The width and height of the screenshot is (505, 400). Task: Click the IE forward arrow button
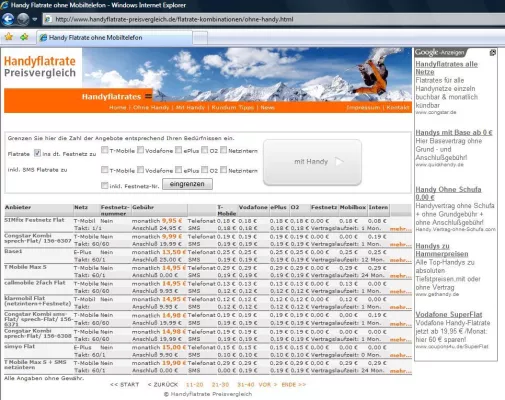point(23,19)
